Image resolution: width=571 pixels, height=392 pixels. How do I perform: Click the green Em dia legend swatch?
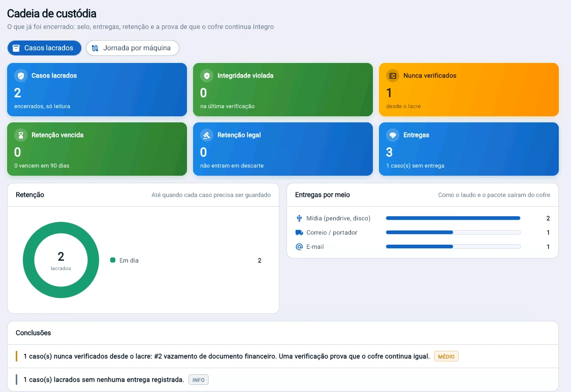113,260
